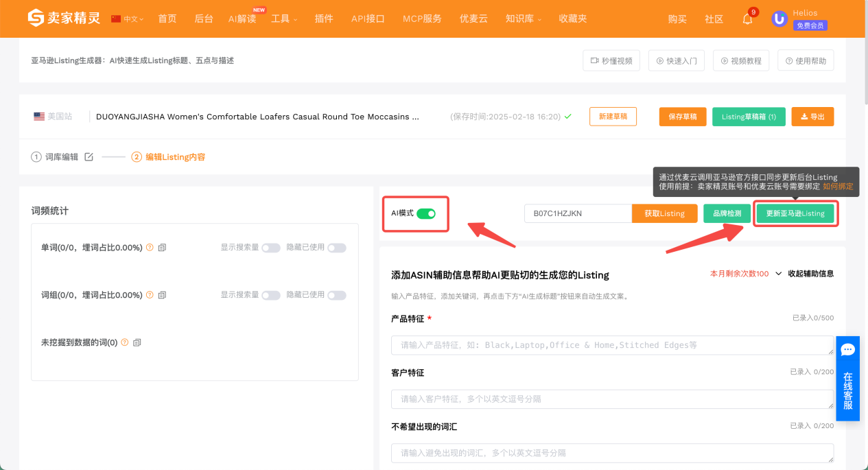Open the Helios user avatar
Image resolution: width=868 pixels, height=470 pixels.
[779, 19]
